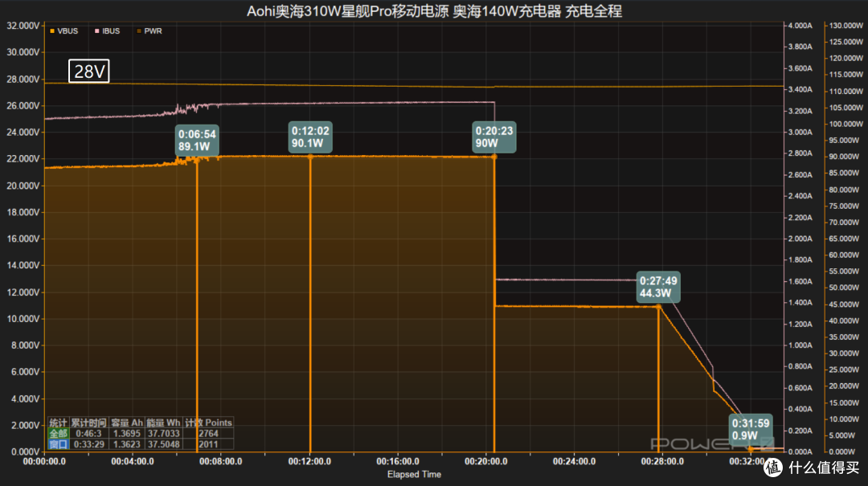
Task: Select the 0:31:59 0.9W data marker
Action: pos(751,430)
